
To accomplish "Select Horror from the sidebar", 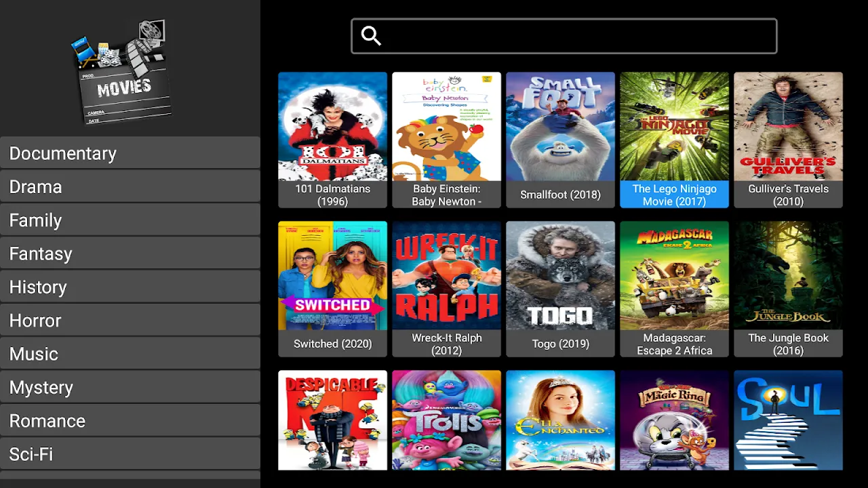I will 130,321.
